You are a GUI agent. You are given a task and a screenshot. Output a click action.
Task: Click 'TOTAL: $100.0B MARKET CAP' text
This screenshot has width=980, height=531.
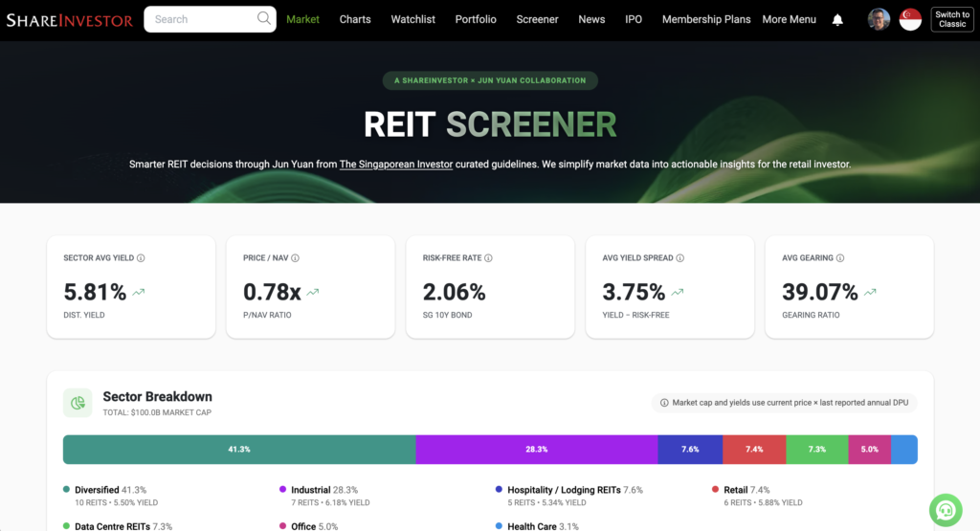[157, 412]
